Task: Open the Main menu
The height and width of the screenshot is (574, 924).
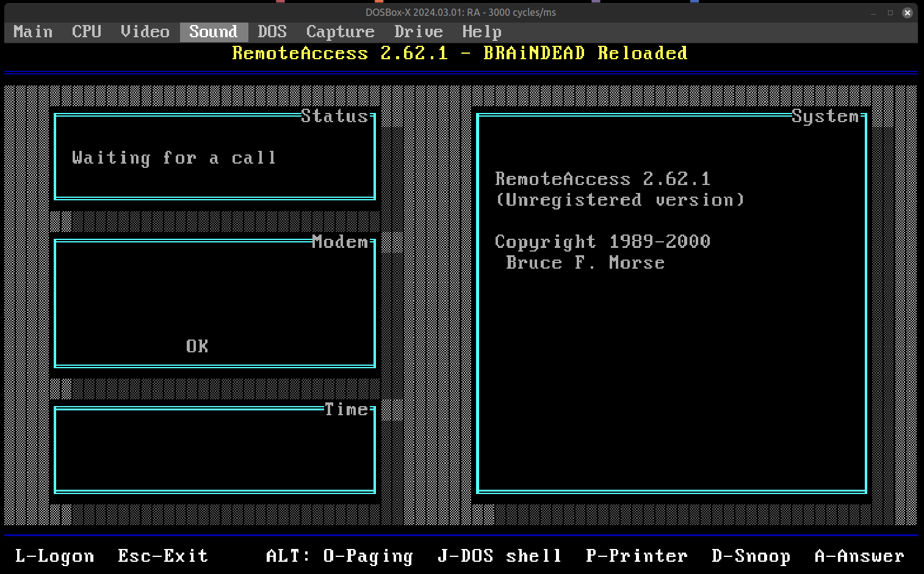Action: (x=33, y=32)
